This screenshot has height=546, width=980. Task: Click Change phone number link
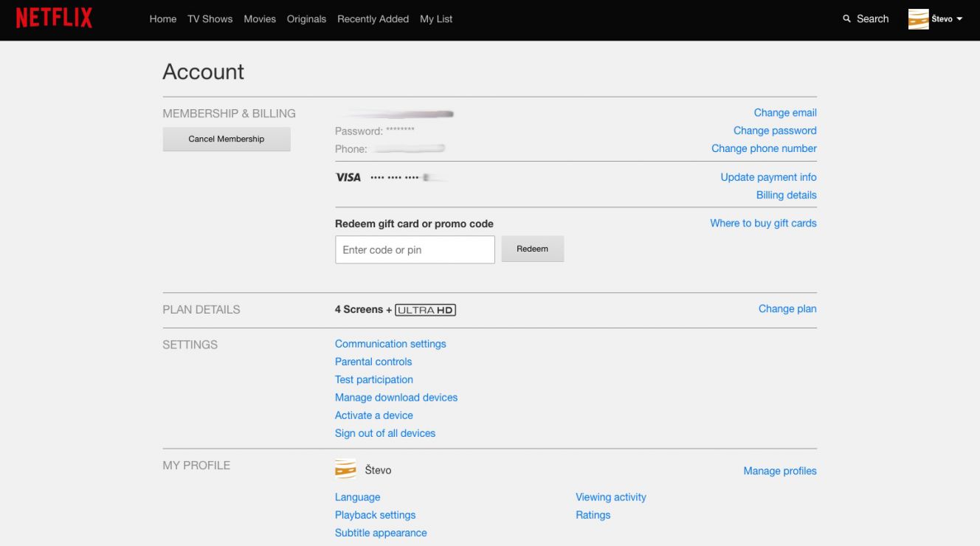point(764,148)
